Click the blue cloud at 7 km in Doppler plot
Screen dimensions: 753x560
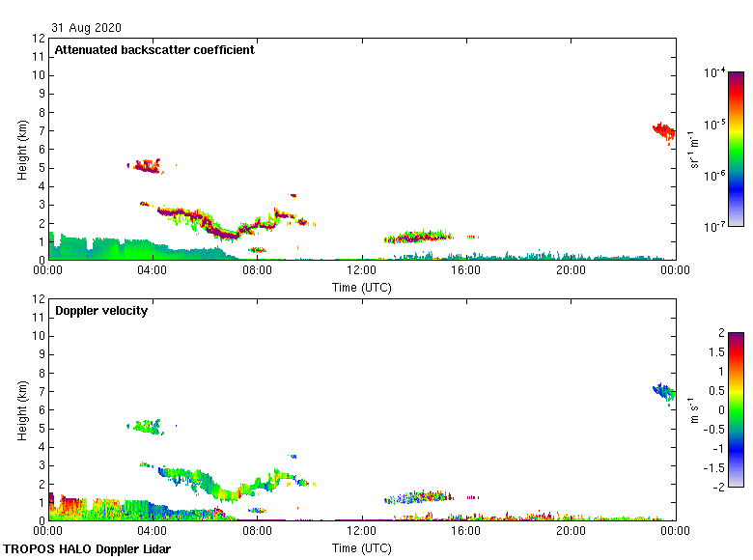coord(664,392)
